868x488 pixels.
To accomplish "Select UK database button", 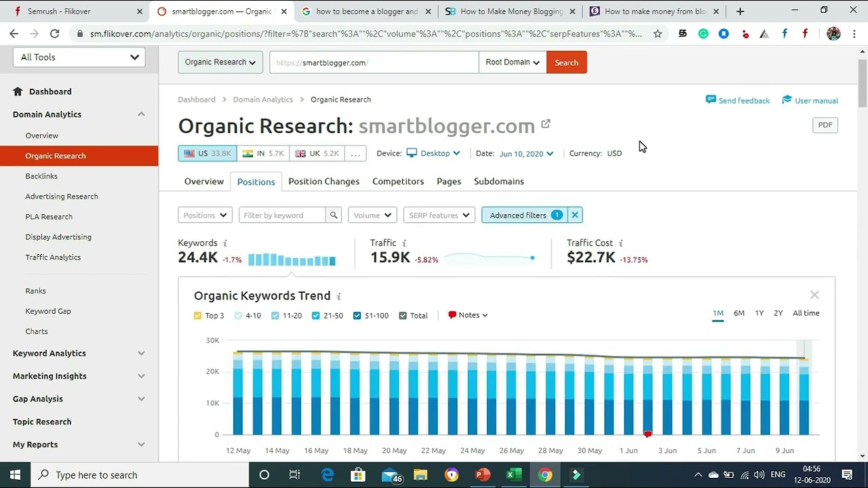I will 317,153.
